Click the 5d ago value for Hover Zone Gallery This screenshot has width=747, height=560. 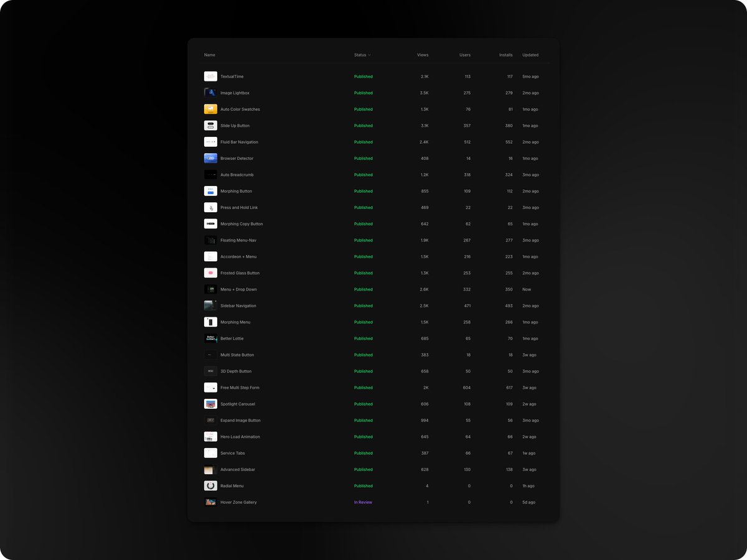click(529, 502)
